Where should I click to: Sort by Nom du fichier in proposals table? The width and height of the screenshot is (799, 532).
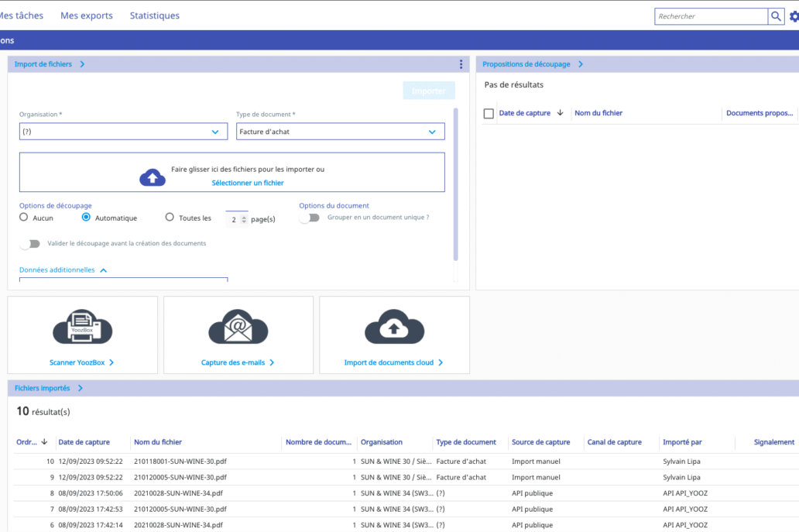pyautogui.click(x=598, y=113)
